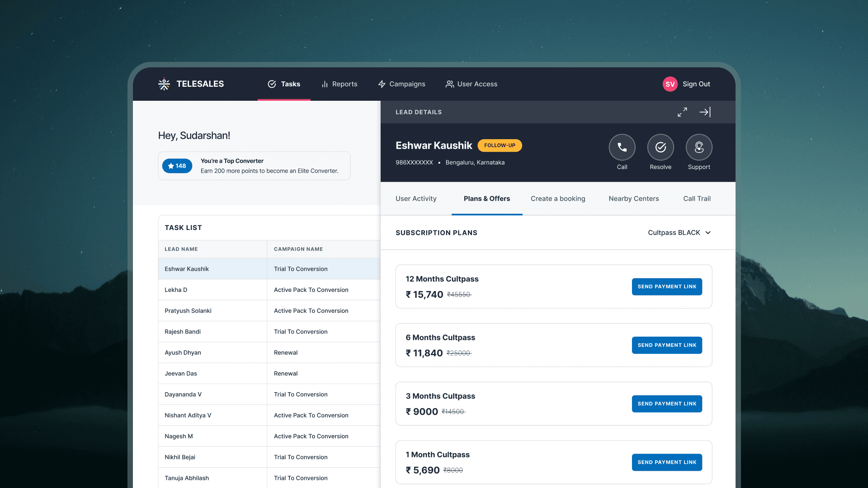Viewport: 868px width, 488px height.
Task: Open the Call Trail tab
Action: [697, 199]
